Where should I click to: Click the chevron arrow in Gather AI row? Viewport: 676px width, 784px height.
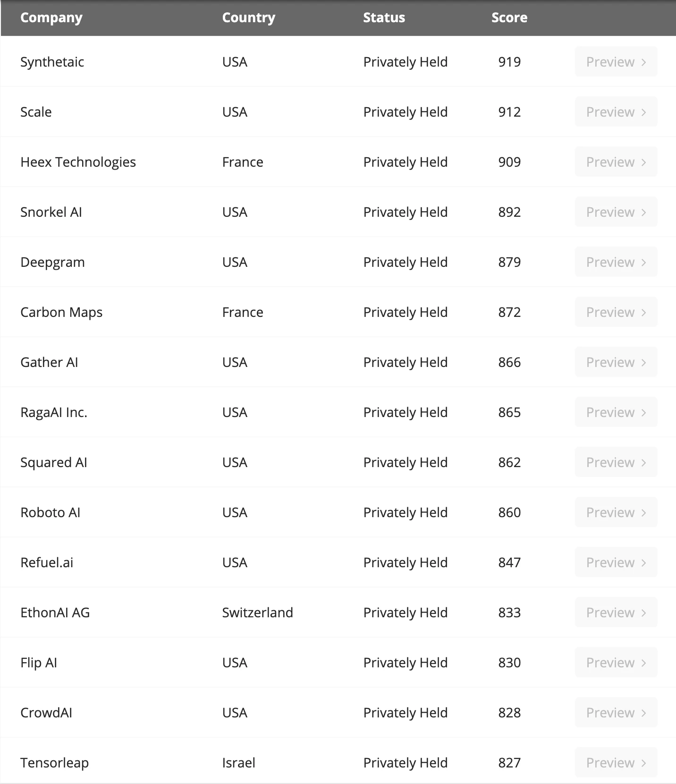(643, 362)
